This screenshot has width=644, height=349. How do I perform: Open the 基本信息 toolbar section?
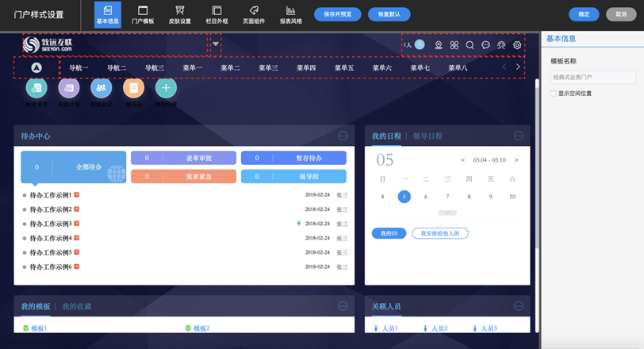pyautogui.click(x=107, y=14)
